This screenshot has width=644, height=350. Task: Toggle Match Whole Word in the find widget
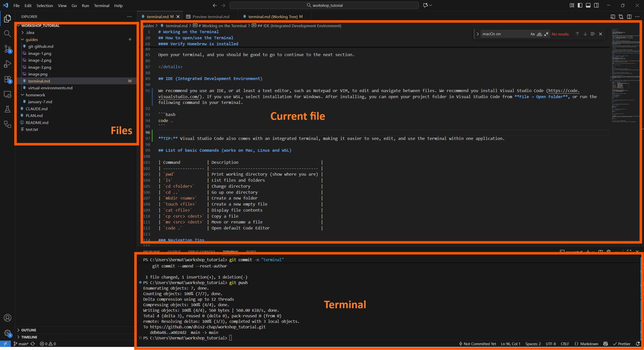539,34
